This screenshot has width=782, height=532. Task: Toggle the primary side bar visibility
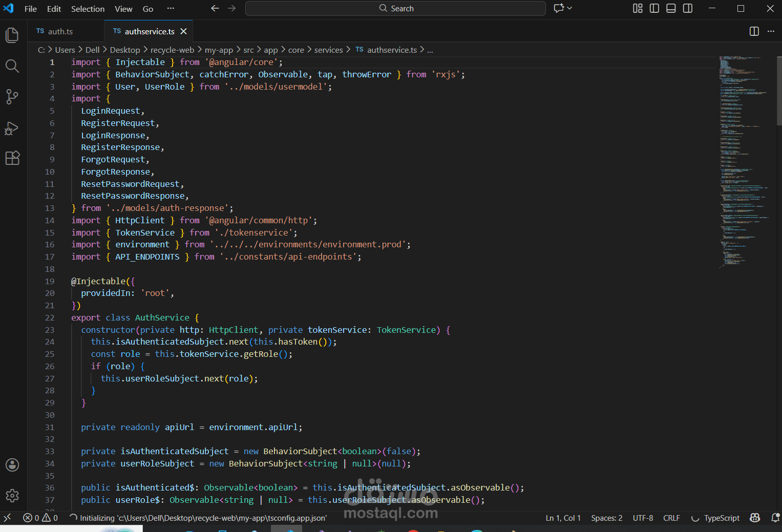tap(654, 8)
